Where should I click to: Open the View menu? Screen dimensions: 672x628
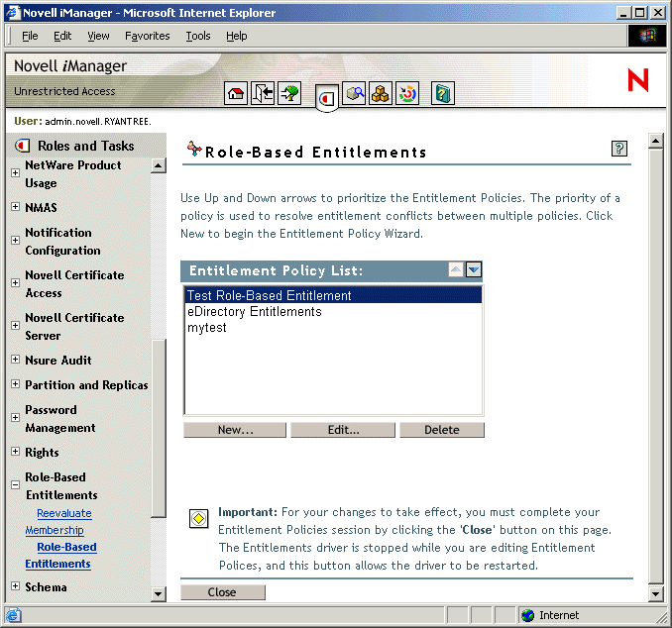(x=98, y=36)
